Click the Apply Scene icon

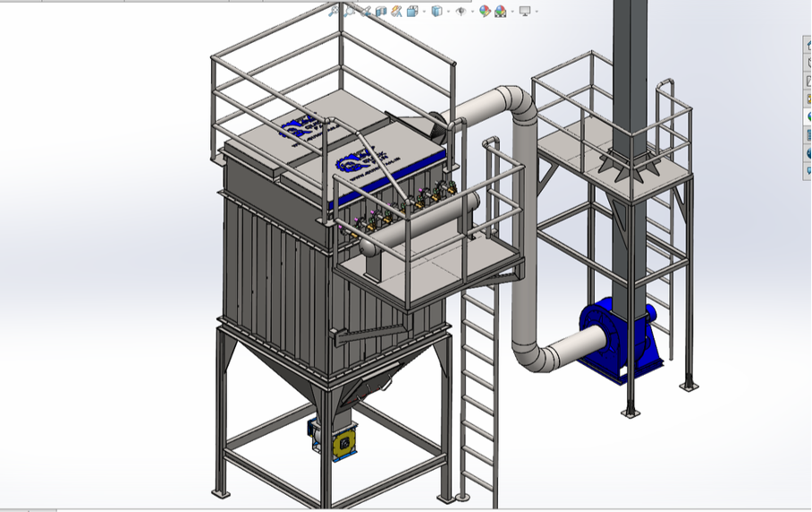pos(501,12)
